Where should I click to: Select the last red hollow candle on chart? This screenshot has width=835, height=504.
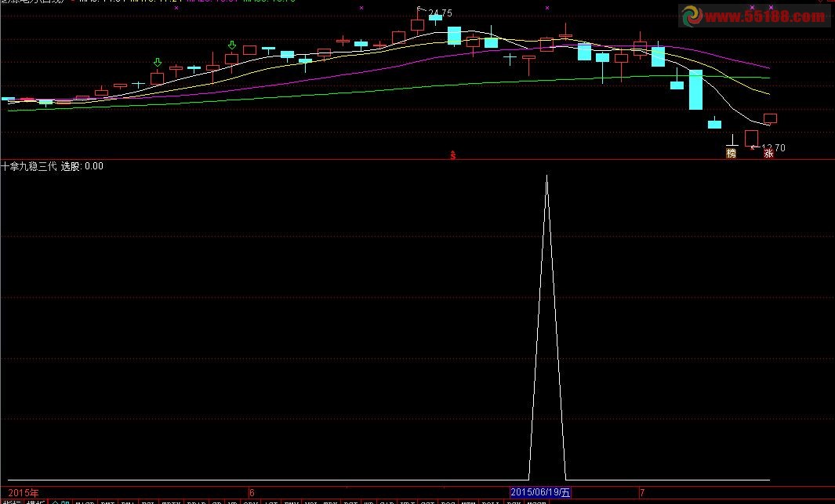click(770, 118)
